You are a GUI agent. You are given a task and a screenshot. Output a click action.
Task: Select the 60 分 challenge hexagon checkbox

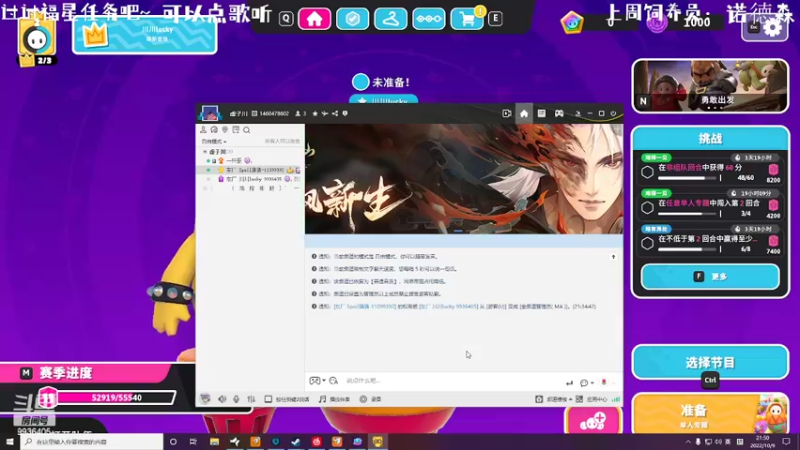coord(647,172)
